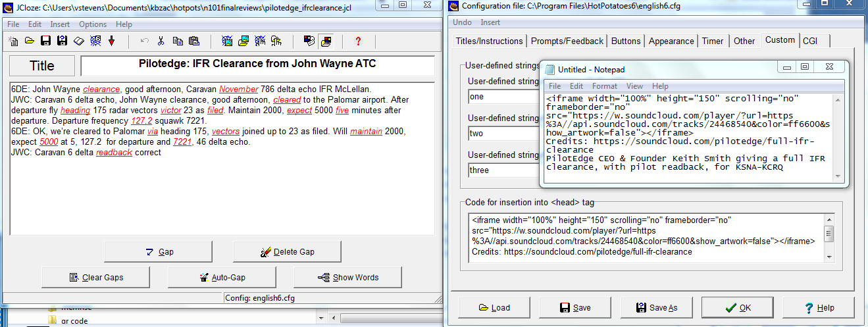
Task: Click the Gap button
Action: pyautogui.click(x=158, y=252)
